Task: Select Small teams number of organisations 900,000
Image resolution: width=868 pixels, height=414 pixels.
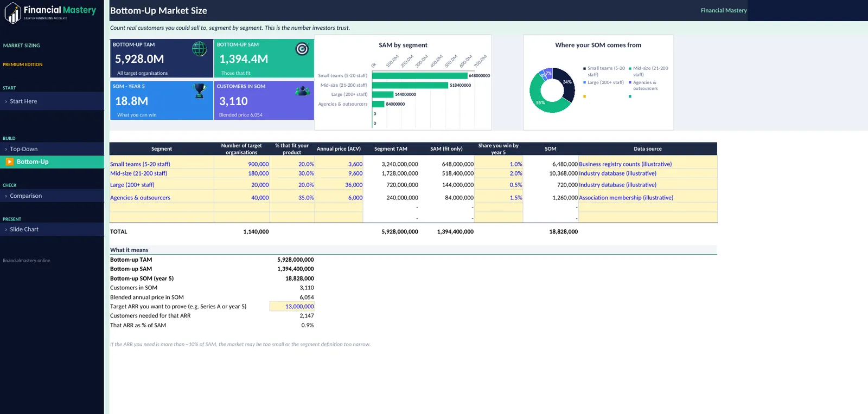Action: (242, 164)
